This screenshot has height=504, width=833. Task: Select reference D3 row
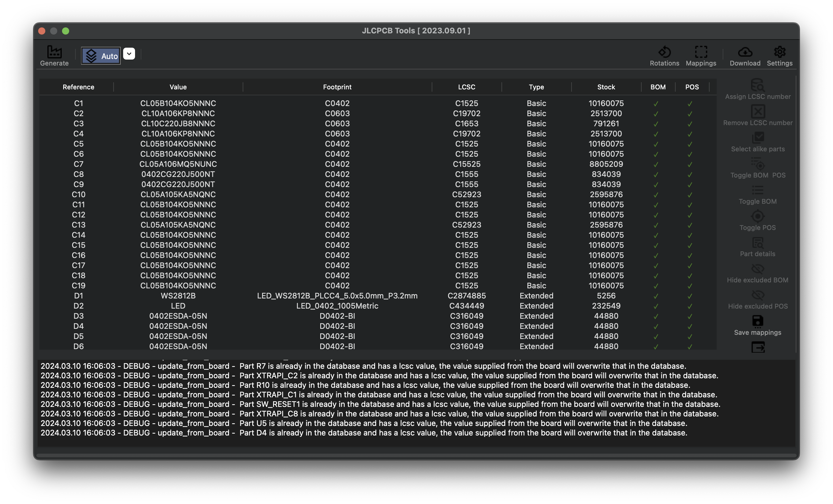(x=78, y=316)
